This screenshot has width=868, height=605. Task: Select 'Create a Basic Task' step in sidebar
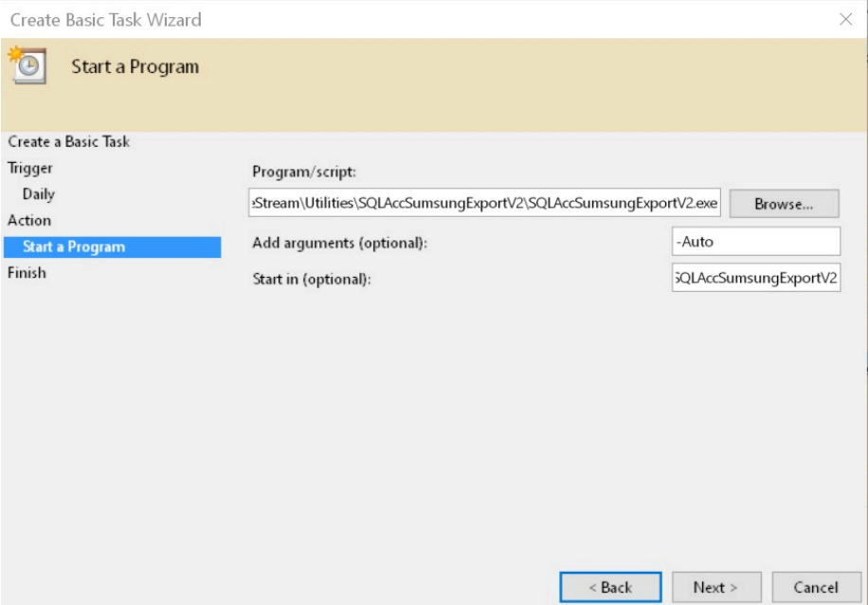(x=69, y=142)
